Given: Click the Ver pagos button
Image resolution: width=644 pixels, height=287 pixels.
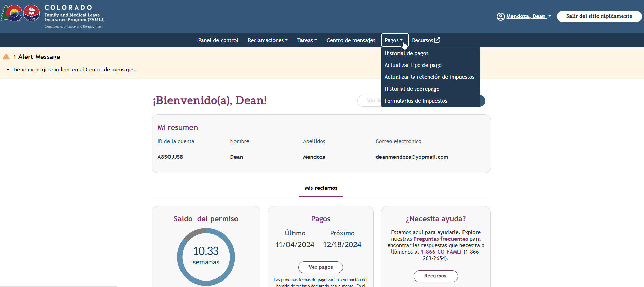Looking at the screenshot, I should pos(321,267).
